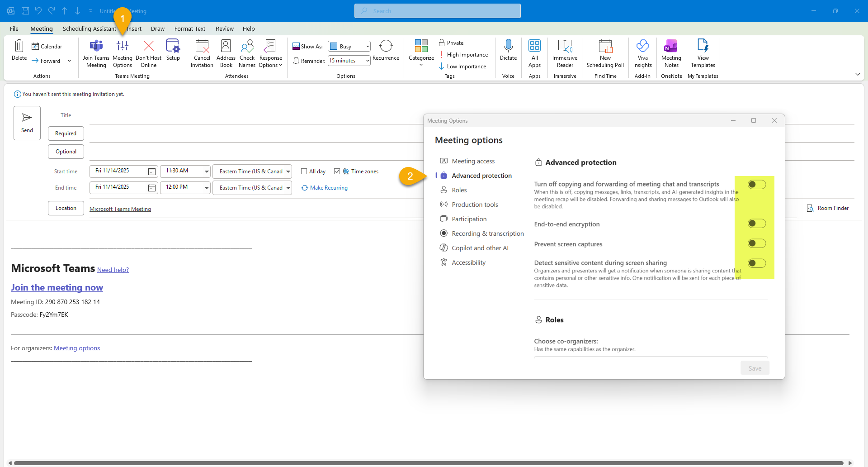Switch to the Scheduling Assistant tab

[x=89, y=29]
